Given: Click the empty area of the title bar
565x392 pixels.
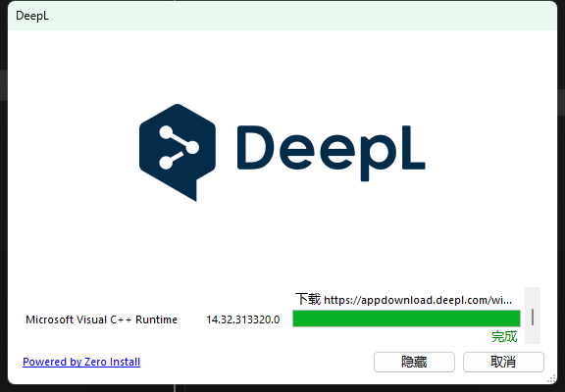Looking at the screenshot, I should (x=288, y=16).
